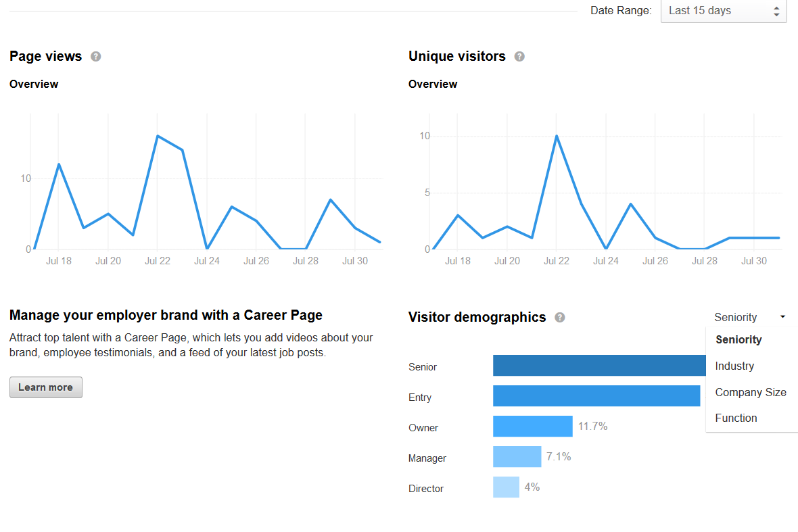Click the Senior demographics bar
The image size is (798, 532).
(600, 366)
